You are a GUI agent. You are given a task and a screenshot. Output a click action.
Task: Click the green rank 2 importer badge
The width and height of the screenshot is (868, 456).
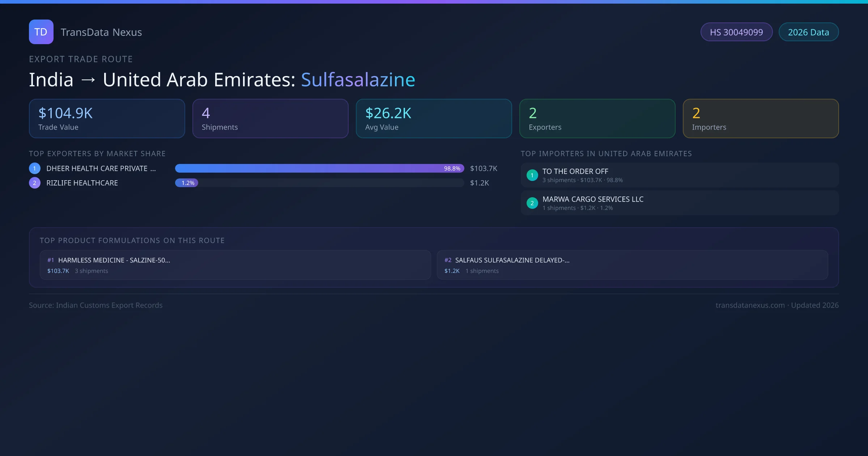tap(532, 203)
